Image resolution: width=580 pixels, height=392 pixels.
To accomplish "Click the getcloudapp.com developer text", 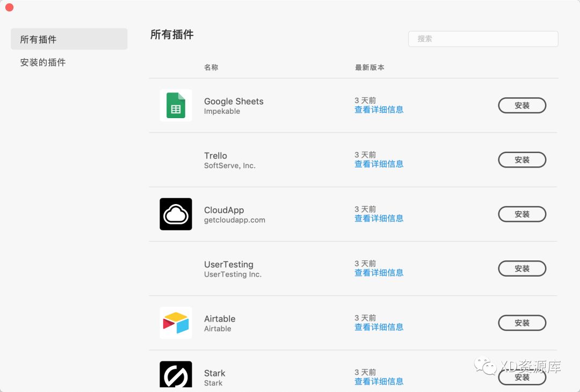I will click(x=235, y=220).
